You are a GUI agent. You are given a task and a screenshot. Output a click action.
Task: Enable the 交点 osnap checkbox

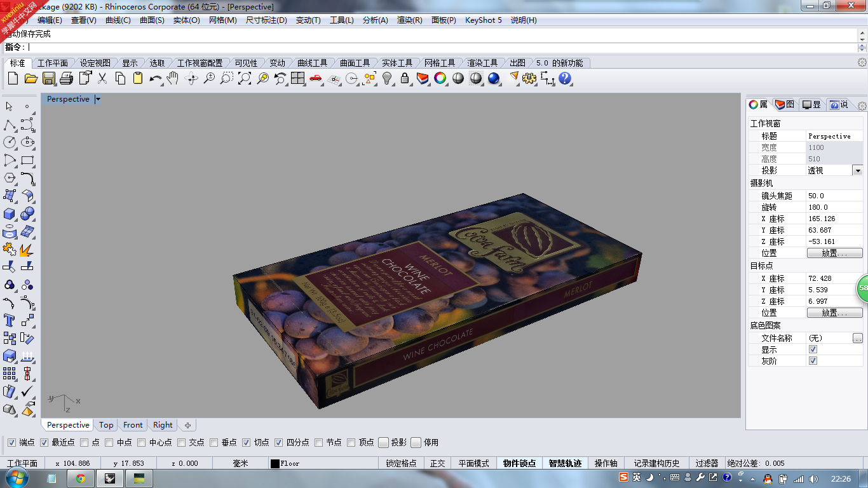[x=182, y=442]
